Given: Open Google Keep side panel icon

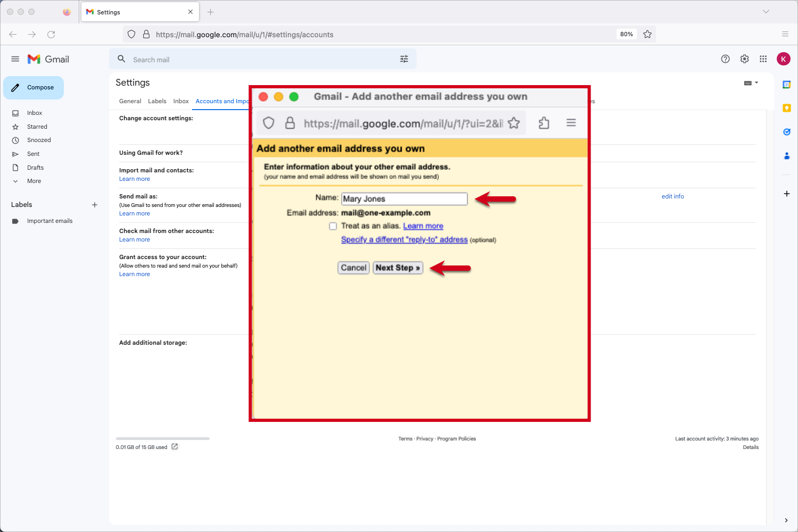Looking at the screenshot, I should (786, 108).
